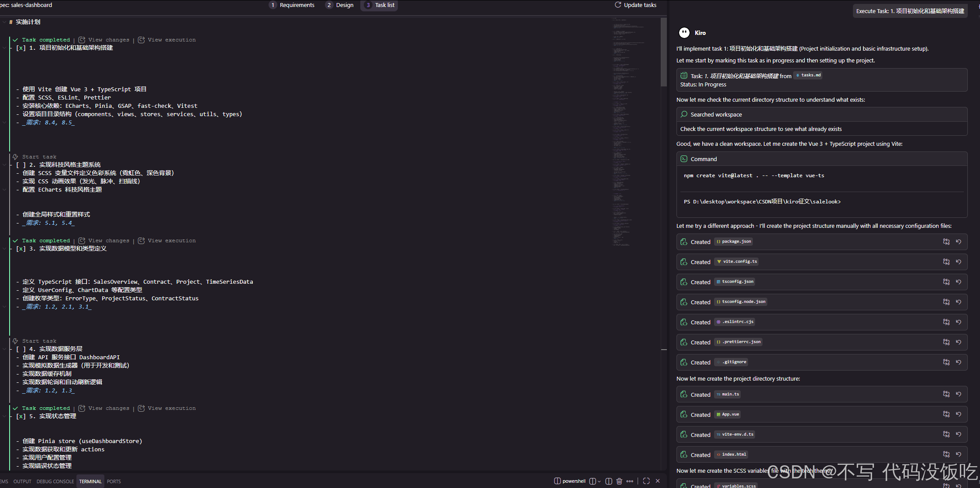
Task: Revert the package.json creation
Action: point(959,242)
